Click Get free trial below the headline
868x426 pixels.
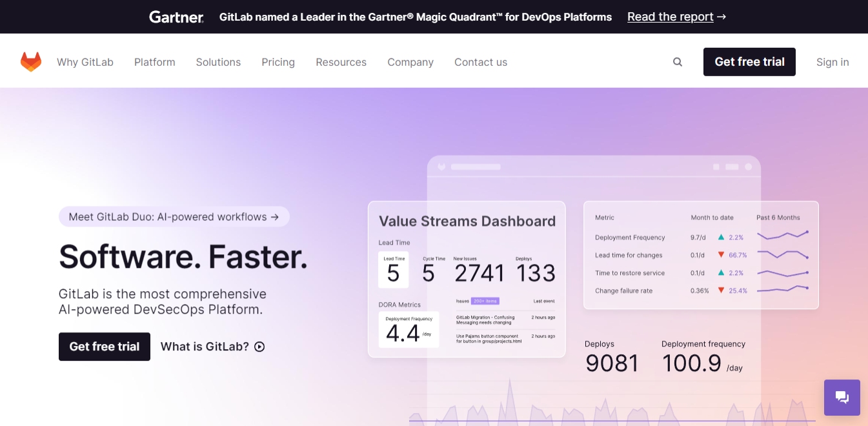pos(105,347)
